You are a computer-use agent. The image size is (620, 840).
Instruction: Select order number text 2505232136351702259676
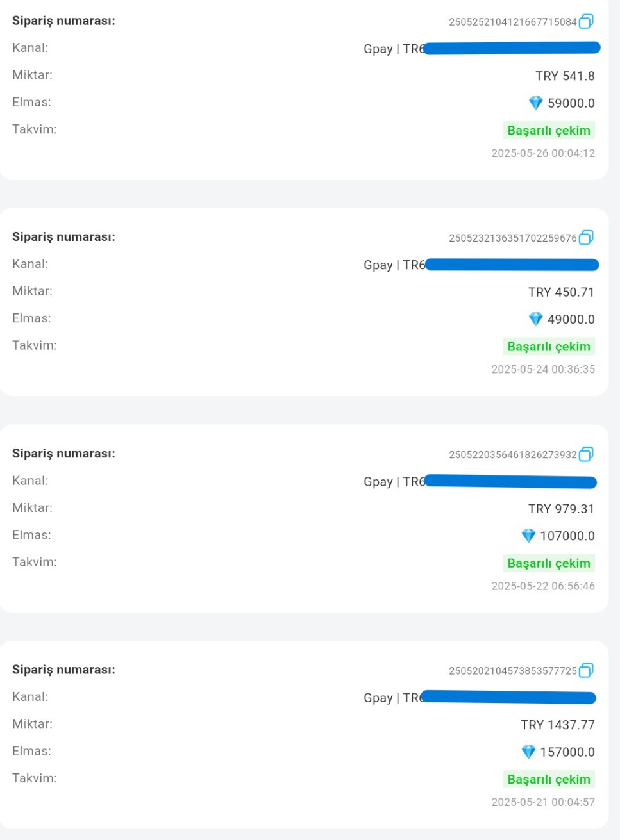pyautogui.click(x=513, y=238)
